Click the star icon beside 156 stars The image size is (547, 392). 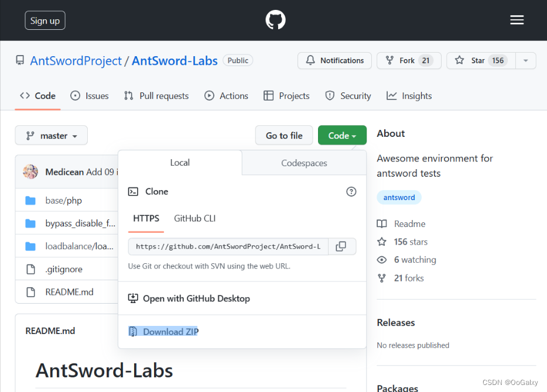pos(382,242)
